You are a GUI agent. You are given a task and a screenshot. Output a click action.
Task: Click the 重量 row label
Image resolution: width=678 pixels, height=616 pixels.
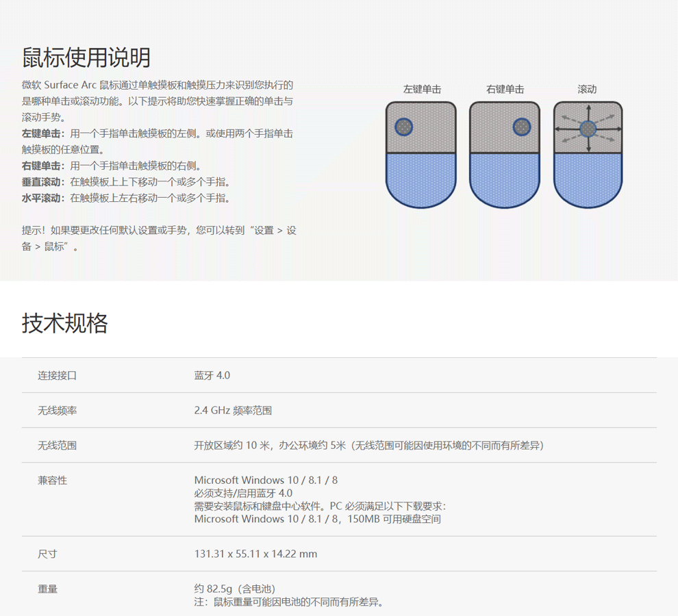(x=47, y=589)
